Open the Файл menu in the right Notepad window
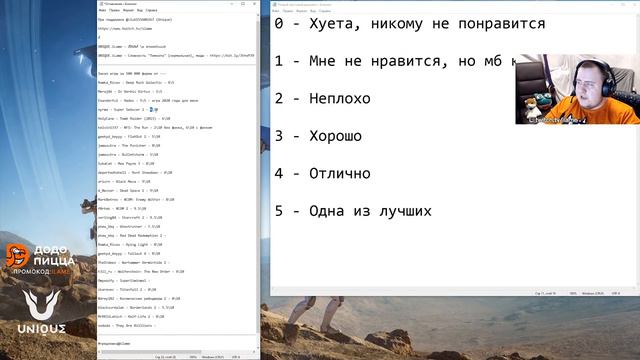Viewport: 640px width, 360px height. click(276, 11)
